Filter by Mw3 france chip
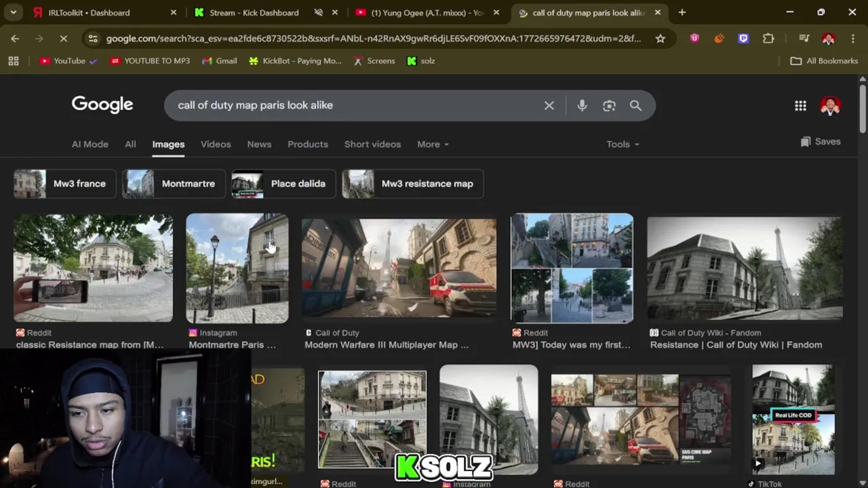Viewport: 868px width, 488px height. [64, 184]
